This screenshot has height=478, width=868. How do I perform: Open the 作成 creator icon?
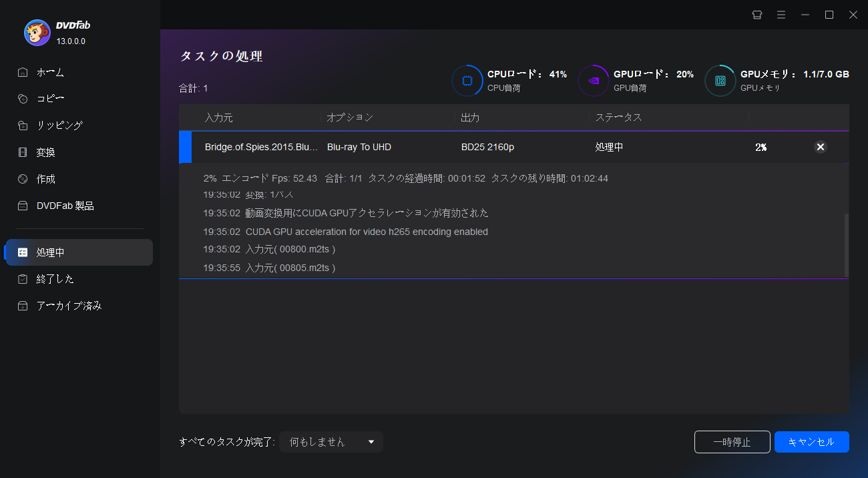(23, 179)
